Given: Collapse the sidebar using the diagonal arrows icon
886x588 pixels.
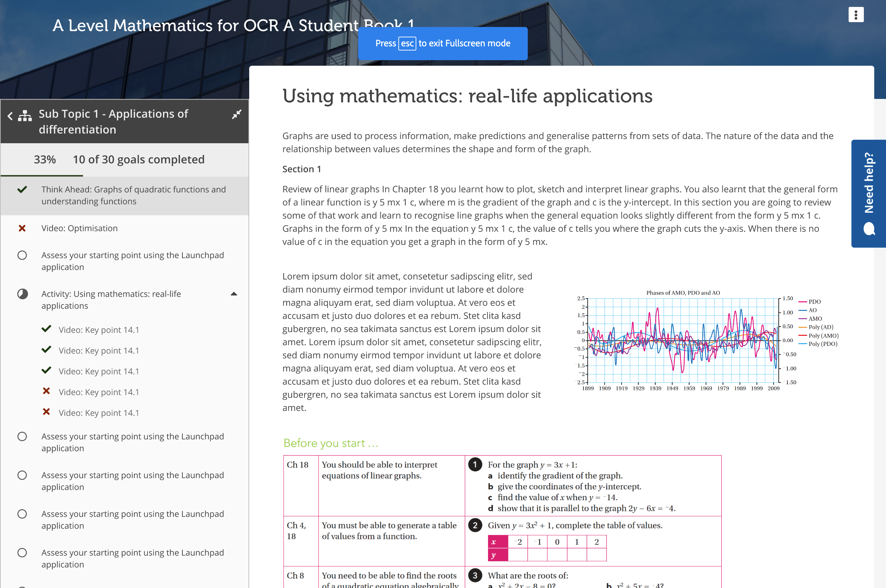Looking at the screenshot, I should [x=236, y=114].
